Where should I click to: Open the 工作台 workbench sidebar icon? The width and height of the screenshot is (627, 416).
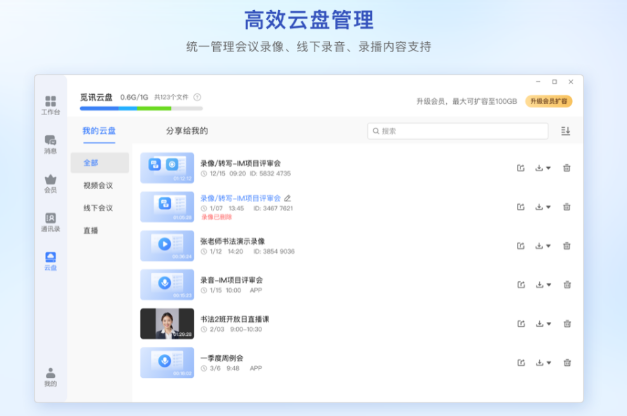(x=50, y=105)
